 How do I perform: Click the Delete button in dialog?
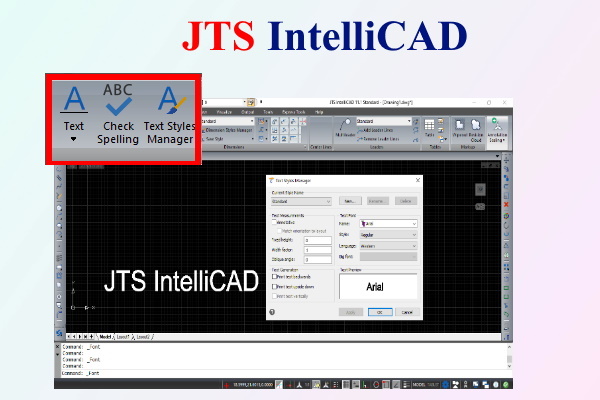pyautogui.click(x=406, y=201)
